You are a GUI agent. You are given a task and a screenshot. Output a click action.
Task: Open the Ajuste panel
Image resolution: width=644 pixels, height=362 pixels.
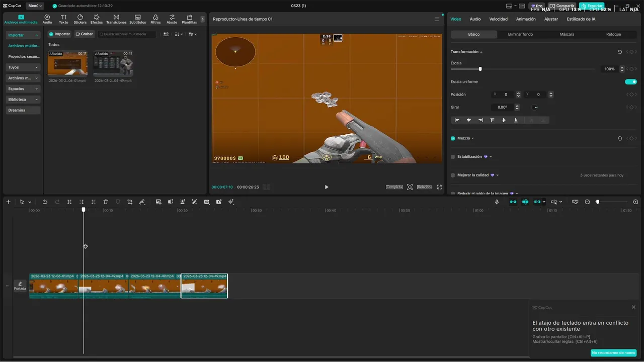pyautogui.click(x=172, y=19)
